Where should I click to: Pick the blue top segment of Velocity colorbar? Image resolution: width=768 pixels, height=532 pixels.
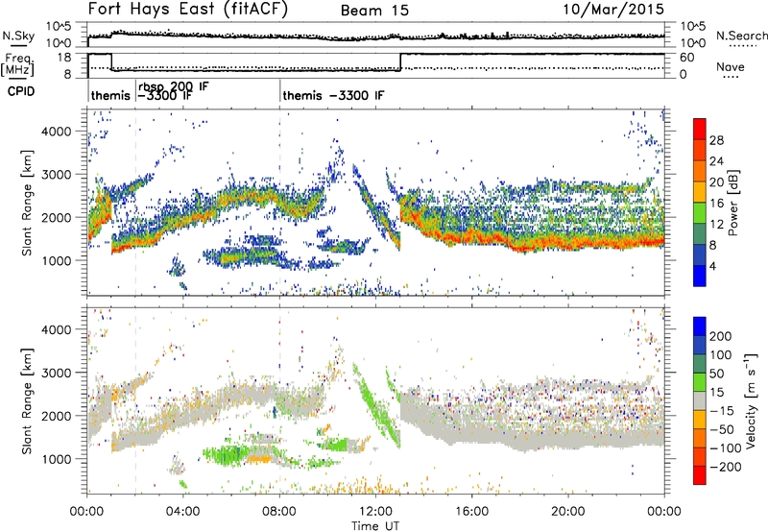700,326
